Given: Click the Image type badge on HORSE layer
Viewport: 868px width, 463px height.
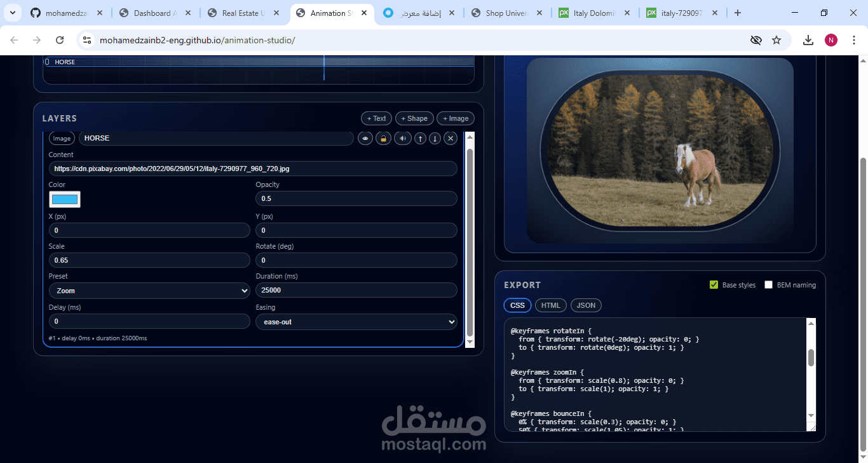Looking at the screenshot, I should pos(61,138).
